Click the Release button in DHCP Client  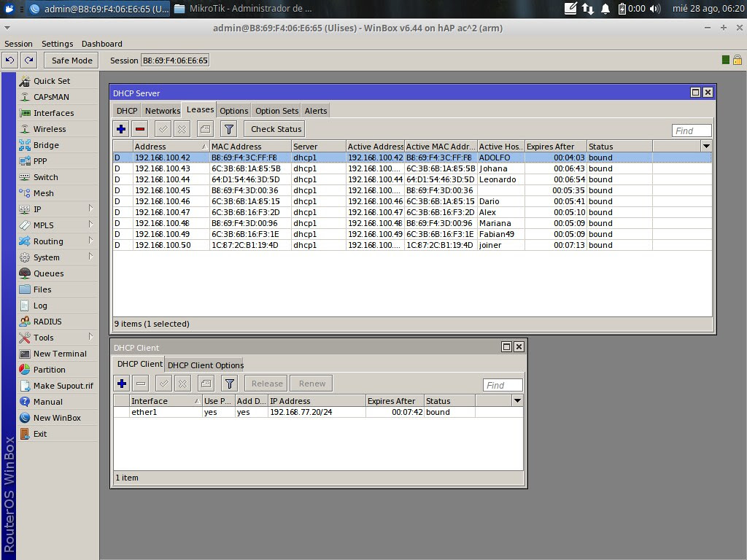[x=267, y=384]
